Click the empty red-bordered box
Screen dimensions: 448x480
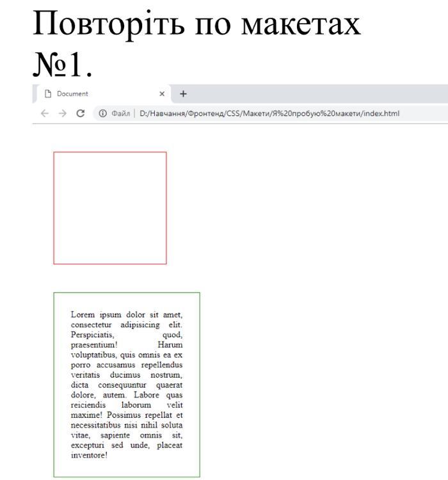(110, 208)
